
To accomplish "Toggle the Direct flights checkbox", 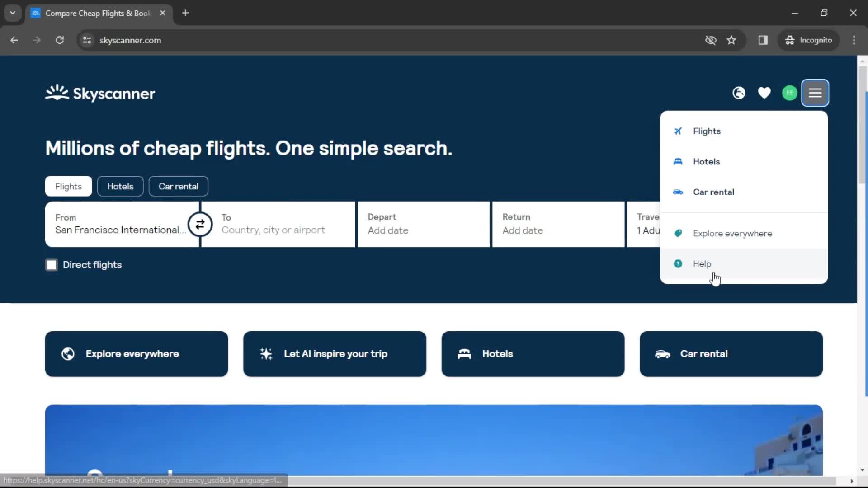I will tap(51, 264).
